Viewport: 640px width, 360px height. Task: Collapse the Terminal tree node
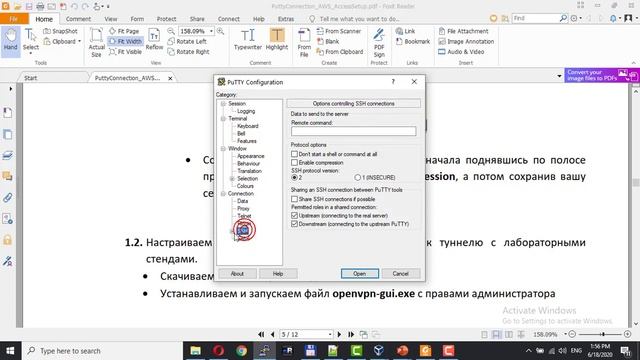click(x=223, y=119)
